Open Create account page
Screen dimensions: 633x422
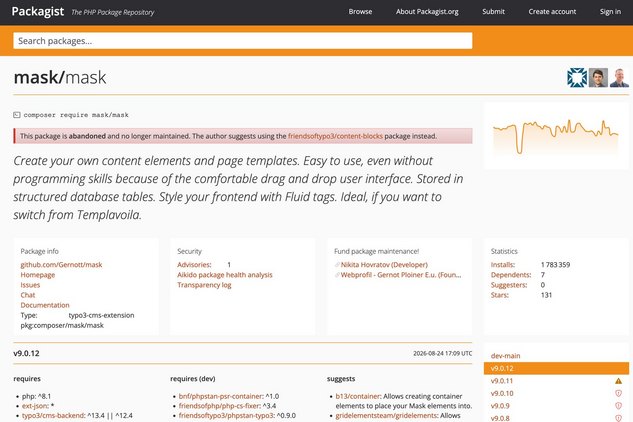coord(552,12)
